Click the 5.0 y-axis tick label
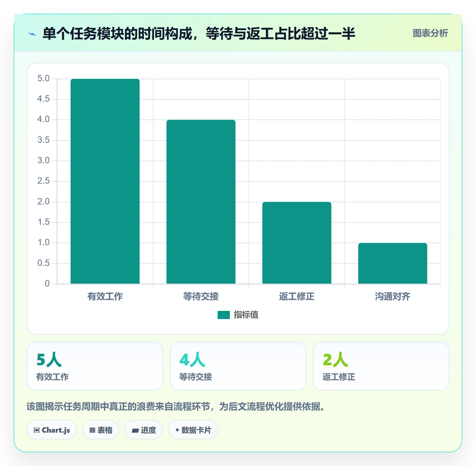 (x=44, y=79)
